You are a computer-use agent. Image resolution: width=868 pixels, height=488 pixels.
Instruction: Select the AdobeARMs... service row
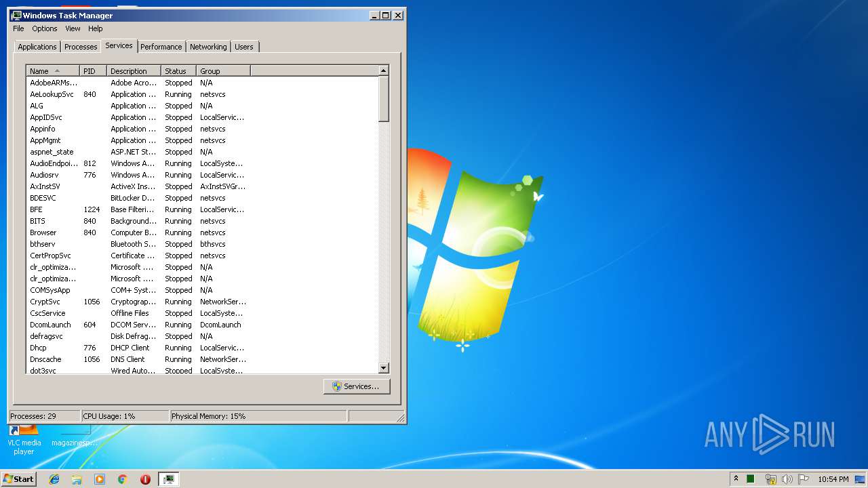point(203,83)
